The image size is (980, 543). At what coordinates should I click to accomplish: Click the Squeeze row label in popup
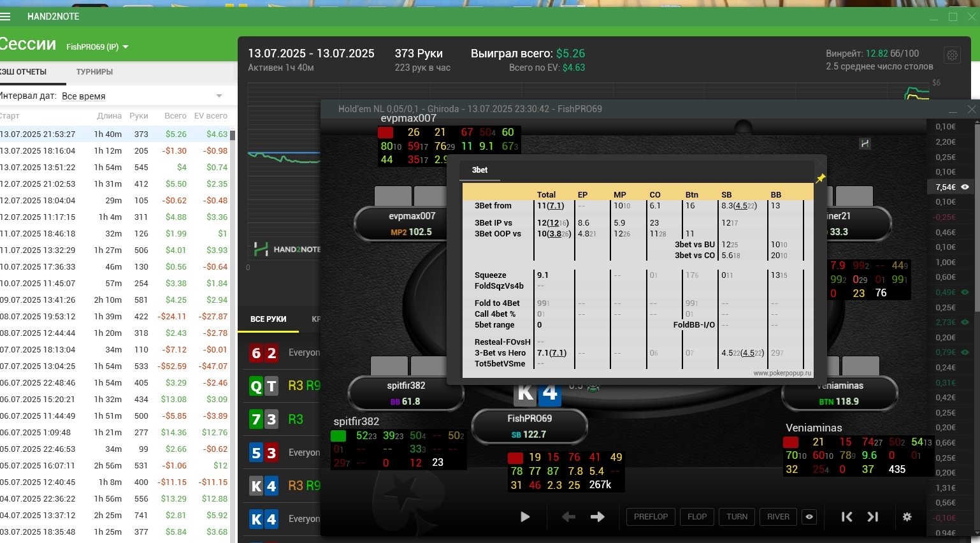pyautogui.click(x=491, y=275)
